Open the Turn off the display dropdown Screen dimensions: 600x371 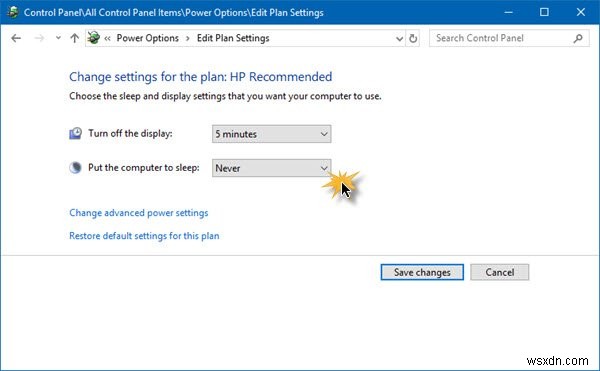272,134
